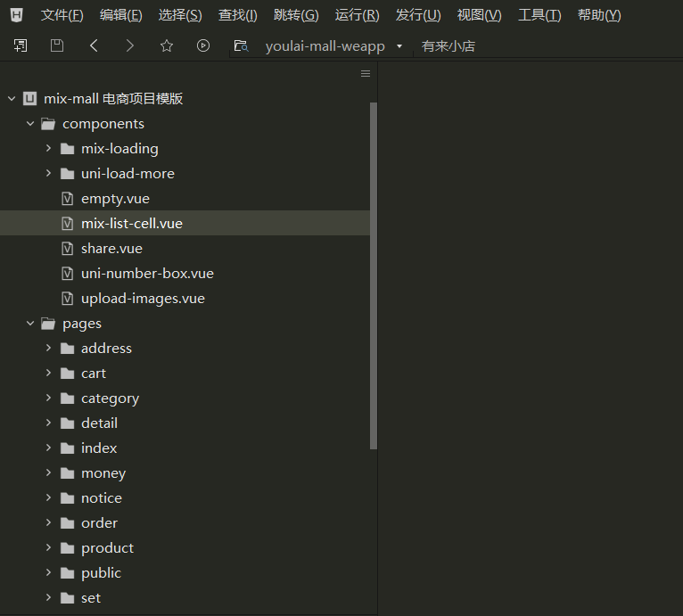Open the project panel hamburger menu icon
This screenshot has width=683, height=616.
[x=366, y=74]
